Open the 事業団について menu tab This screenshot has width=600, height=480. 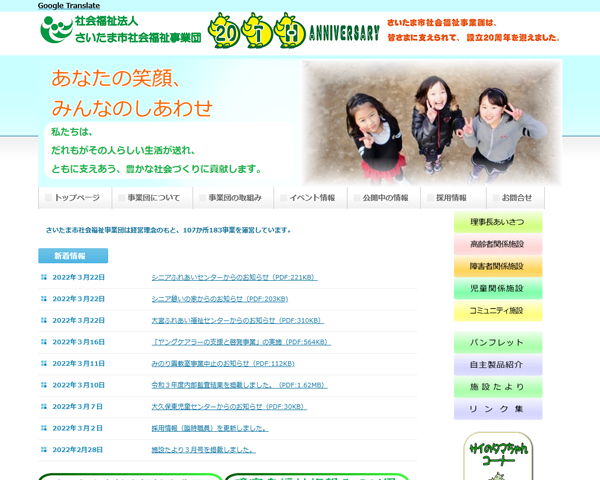point(153,198)
